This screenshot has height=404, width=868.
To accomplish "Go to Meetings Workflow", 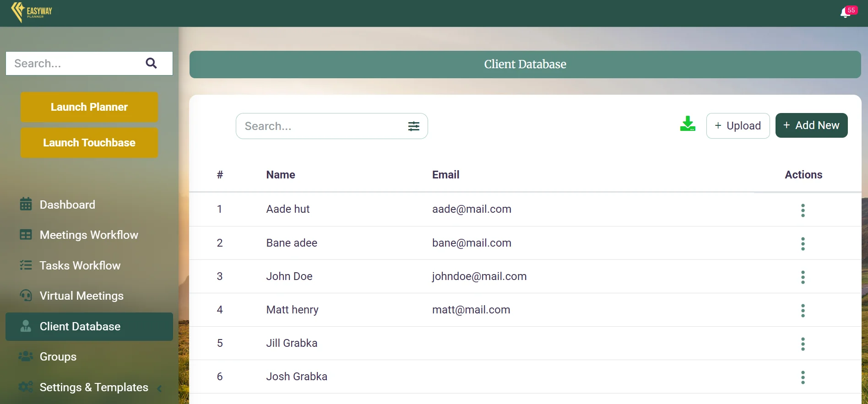I will [88, 235].
